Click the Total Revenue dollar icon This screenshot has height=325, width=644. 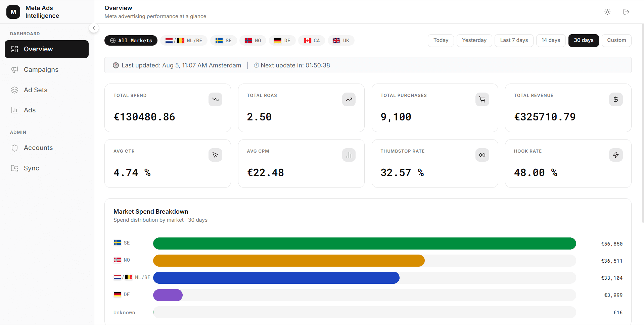pyautogui.click(x=616, y=99)
